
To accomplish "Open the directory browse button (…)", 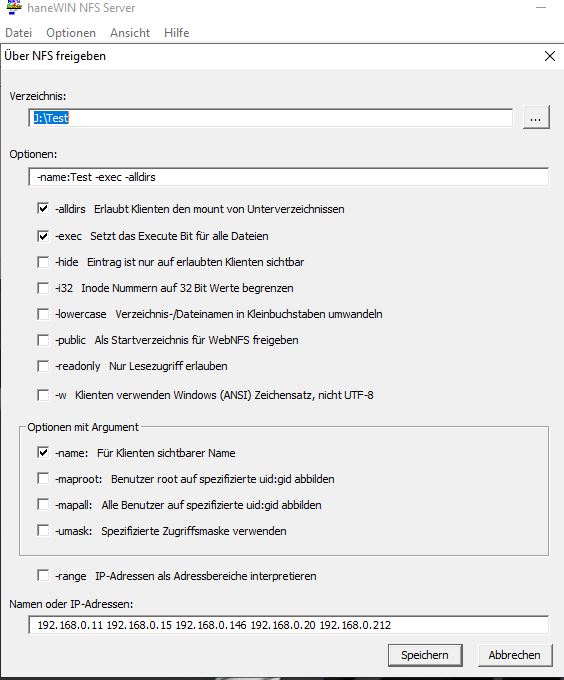I will (536, 117).
